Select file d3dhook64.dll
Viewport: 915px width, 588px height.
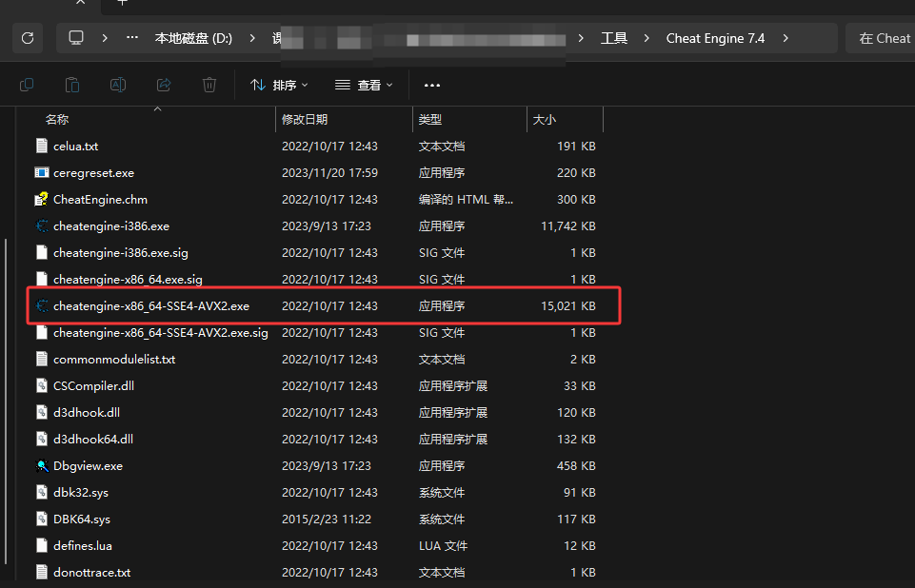coord(93,440)
